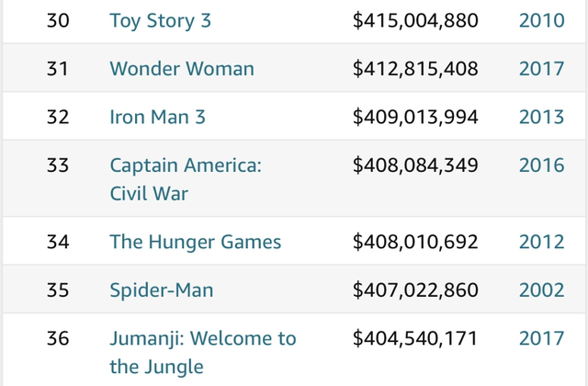588x386 pixels.
Task: Click the $407,022,860 gross figure
Action: [415, 290]
